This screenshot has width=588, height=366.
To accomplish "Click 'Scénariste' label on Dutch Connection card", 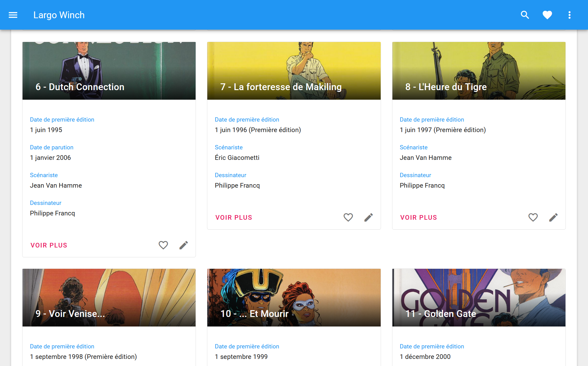I will click(44, 175).
